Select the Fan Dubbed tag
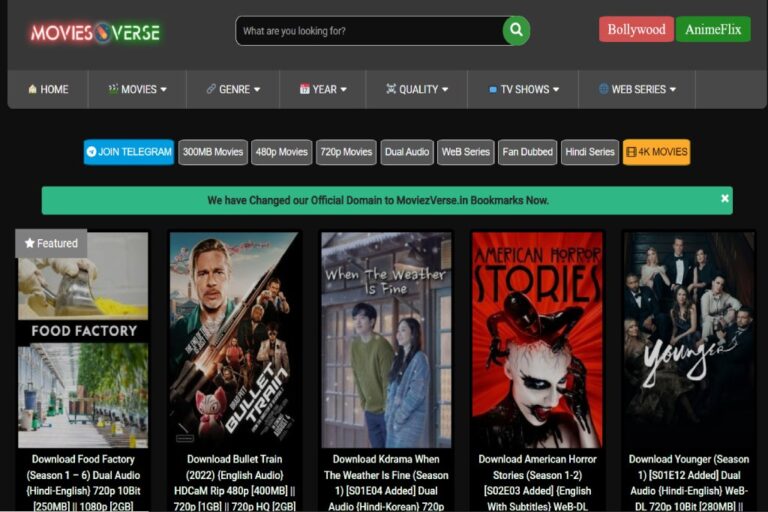Viewport: 768px width, 512px height. click(528, 152)
